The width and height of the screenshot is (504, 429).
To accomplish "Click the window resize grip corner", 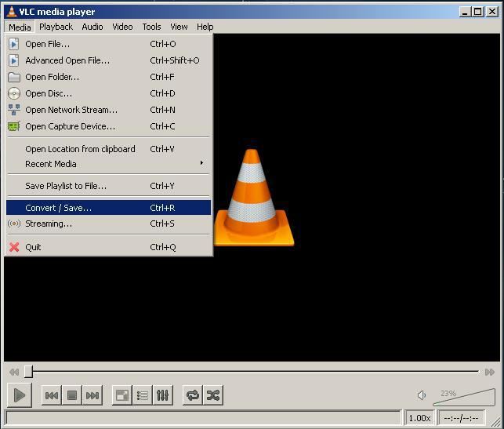I will [495, 420].
